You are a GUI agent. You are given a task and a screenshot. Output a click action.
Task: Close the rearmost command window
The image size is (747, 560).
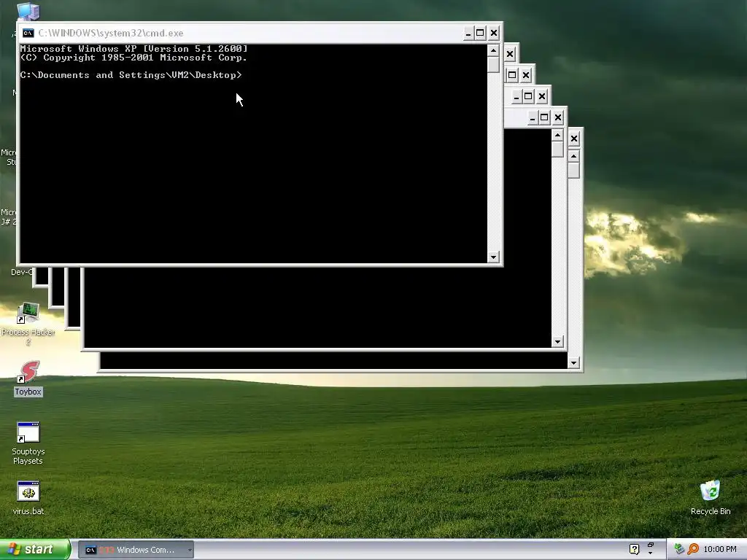pyautogui.click(x=574, y=139)
